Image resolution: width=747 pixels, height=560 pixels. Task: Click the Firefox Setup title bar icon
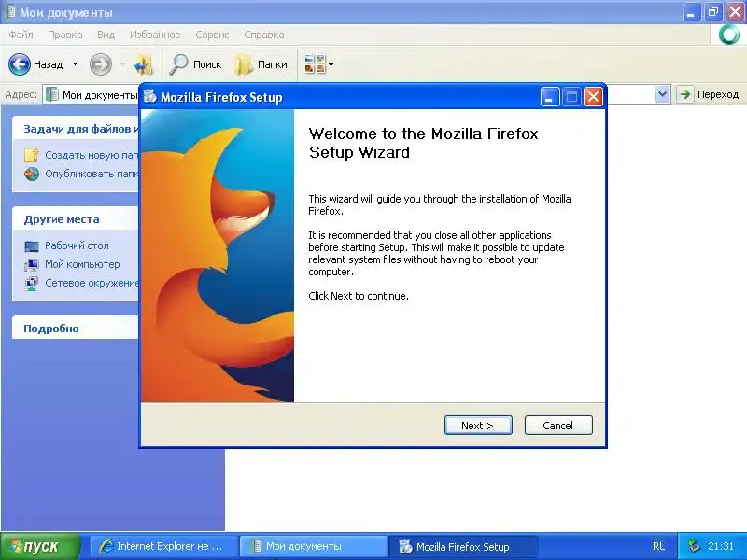[150, 97]
